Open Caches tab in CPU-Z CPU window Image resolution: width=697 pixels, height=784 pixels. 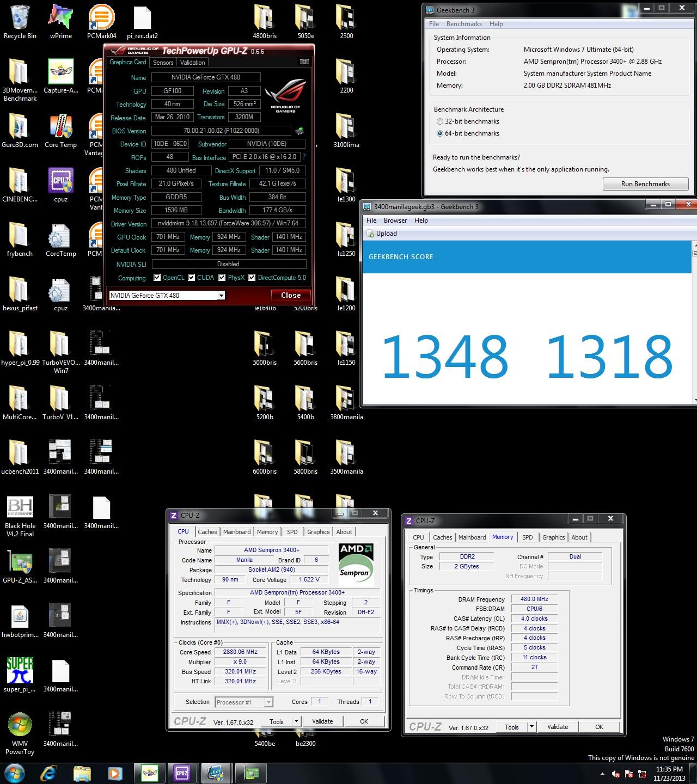pos(207,532)
